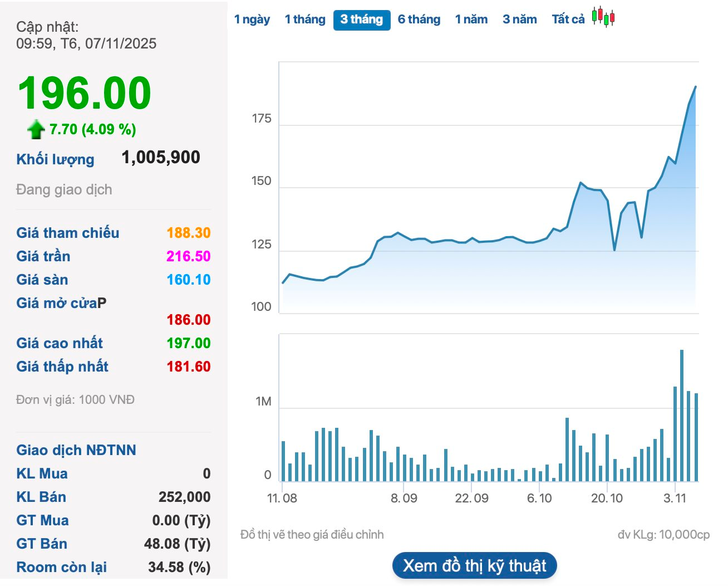Click the price line peak at chart end

click(x=695, y=87)
